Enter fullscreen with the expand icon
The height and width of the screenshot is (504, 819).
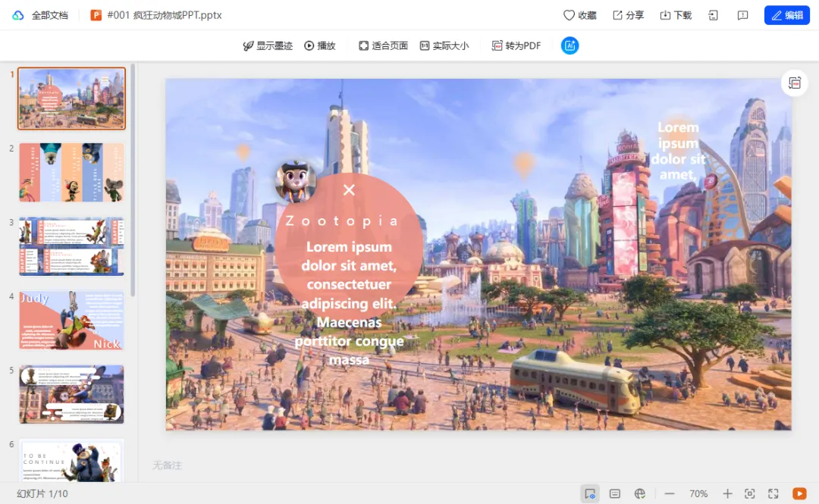tap(773, 493)
